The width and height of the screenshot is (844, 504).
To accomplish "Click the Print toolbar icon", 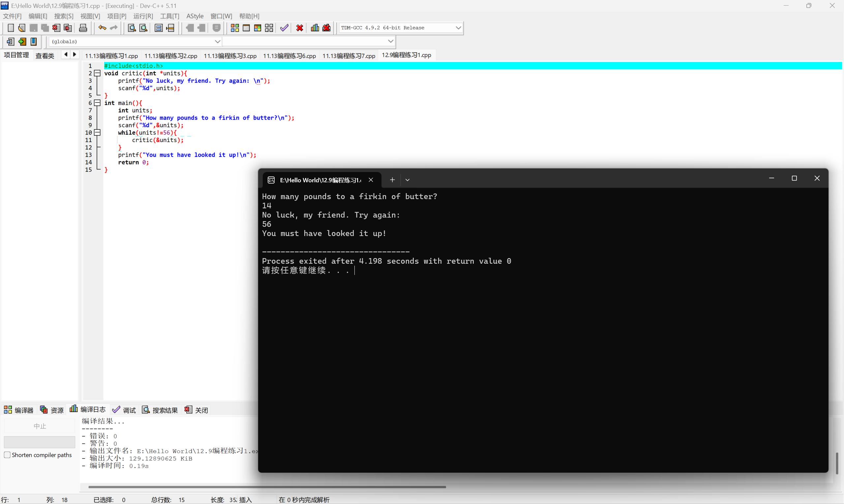I will coord(83,28).
